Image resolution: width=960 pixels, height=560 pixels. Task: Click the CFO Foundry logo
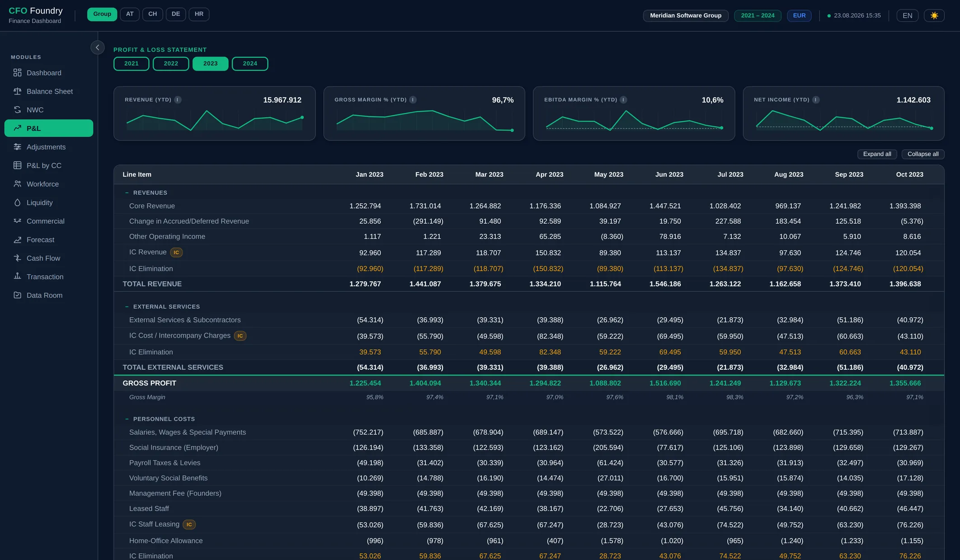36,15
